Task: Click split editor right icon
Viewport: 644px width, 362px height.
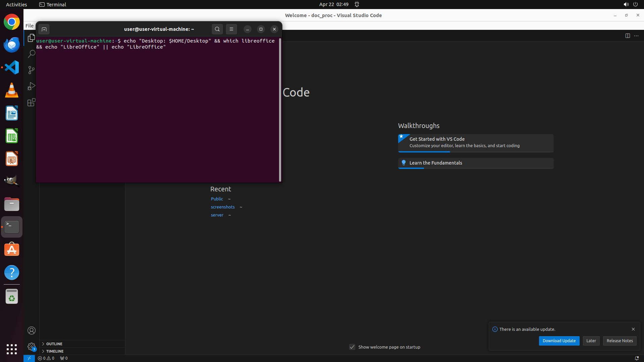Action: click(x=627, y=36)
